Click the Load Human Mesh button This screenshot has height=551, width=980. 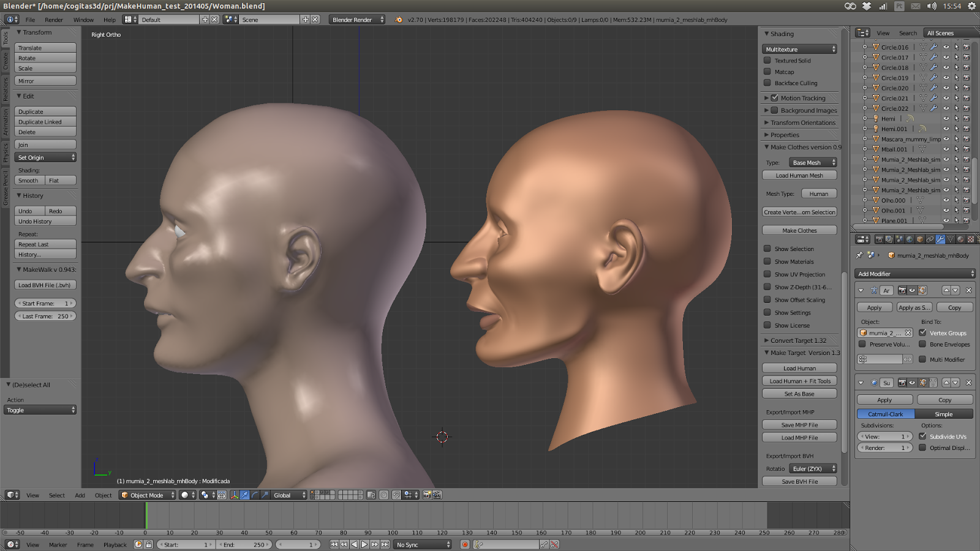[x=799, y=175]
